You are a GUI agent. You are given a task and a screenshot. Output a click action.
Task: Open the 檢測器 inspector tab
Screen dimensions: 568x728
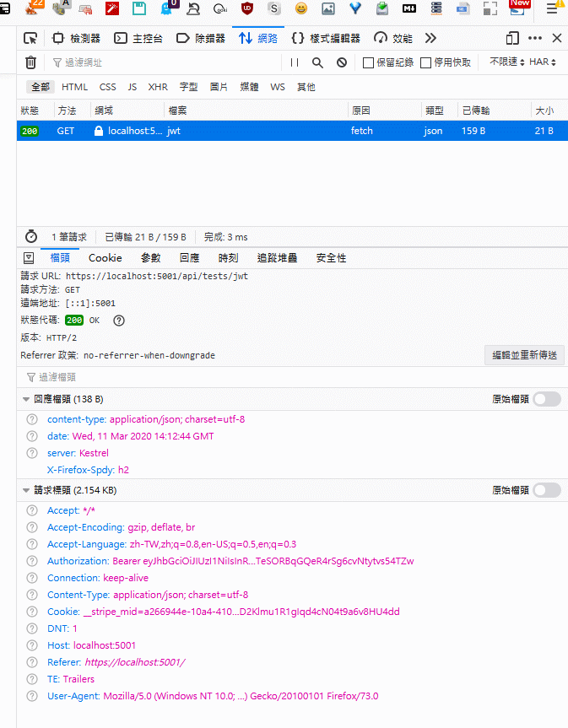tap(76, 39)
